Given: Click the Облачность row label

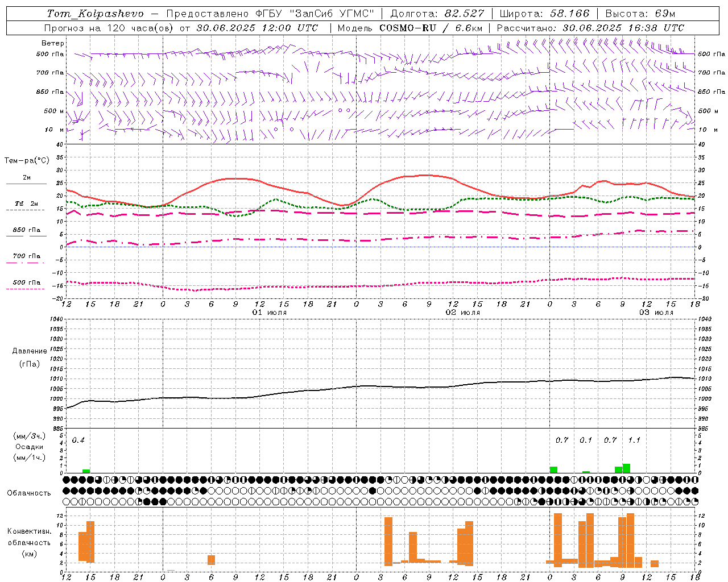Looking at the screenshot, I should (29, 493).
